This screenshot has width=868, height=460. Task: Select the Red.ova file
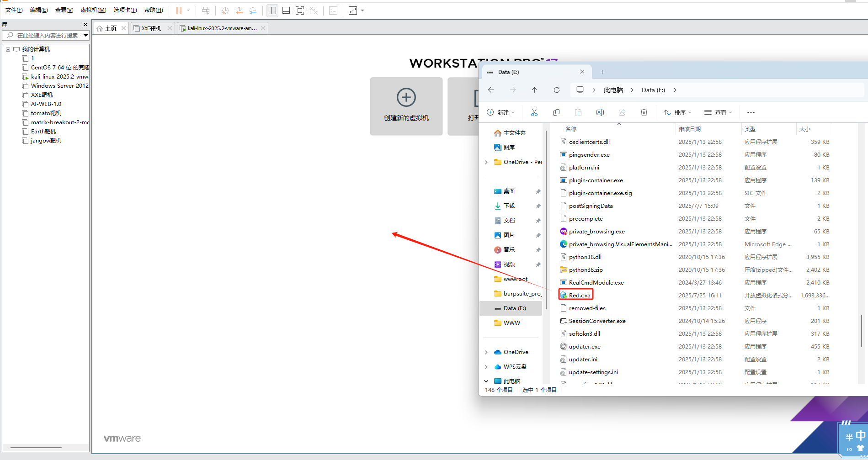click(x=576, y=295)
